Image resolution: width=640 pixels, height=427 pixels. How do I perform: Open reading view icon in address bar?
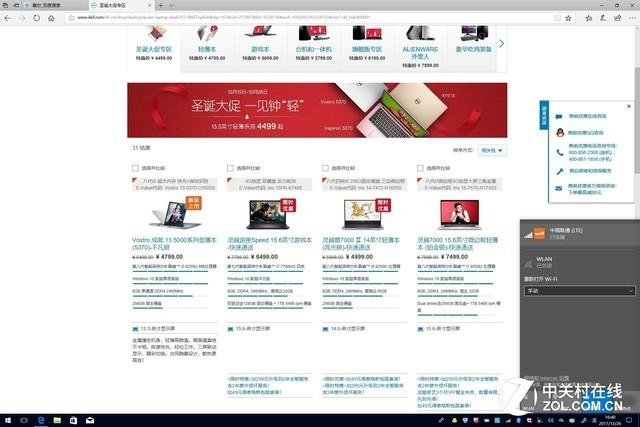pyautogui.click(x=557, y=18)
